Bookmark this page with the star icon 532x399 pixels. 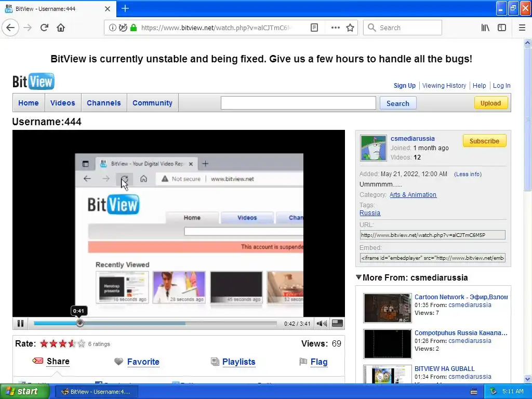tap(350, 28)
